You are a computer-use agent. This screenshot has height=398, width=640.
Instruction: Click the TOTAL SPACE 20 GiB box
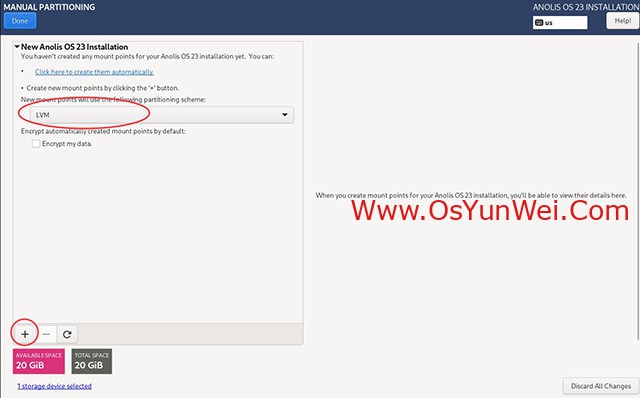pyautogui.click(x=91, y=361)
